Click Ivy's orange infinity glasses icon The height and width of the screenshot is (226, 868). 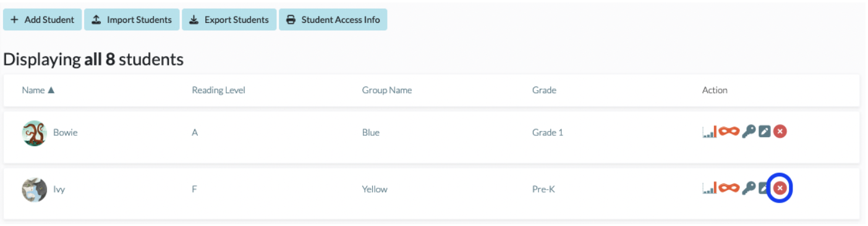(x=729, y=187)
